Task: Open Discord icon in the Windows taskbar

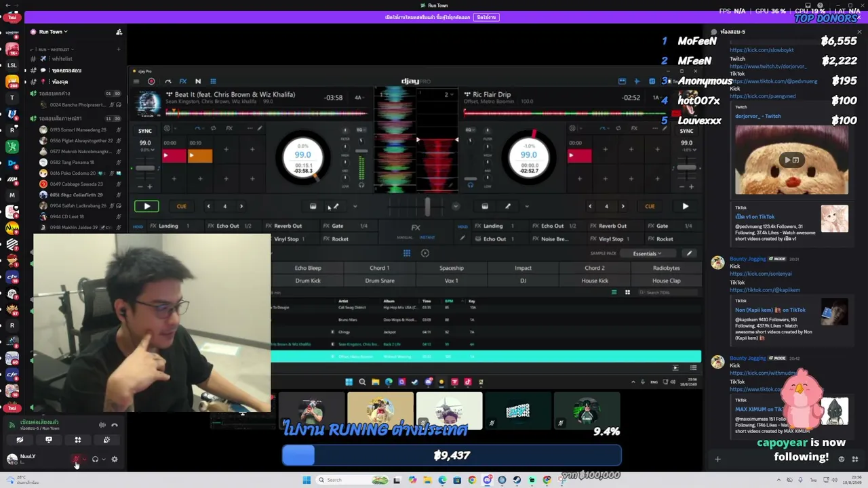Action: [x=487, y=480]
